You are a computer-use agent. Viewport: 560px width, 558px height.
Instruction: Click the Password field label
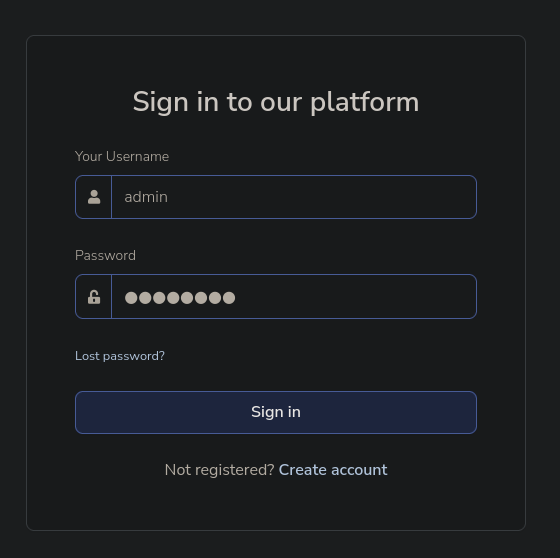tap(105, 255)
